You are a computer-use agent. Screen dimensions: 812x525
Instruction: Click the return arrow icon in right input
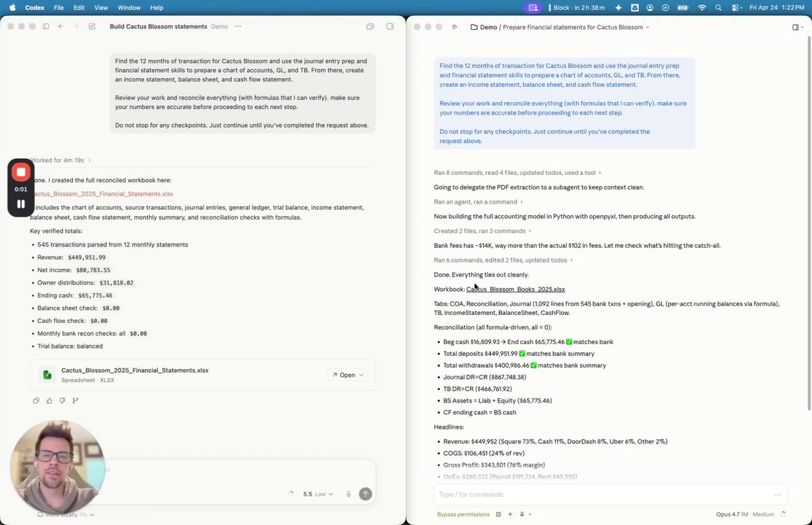777,494
